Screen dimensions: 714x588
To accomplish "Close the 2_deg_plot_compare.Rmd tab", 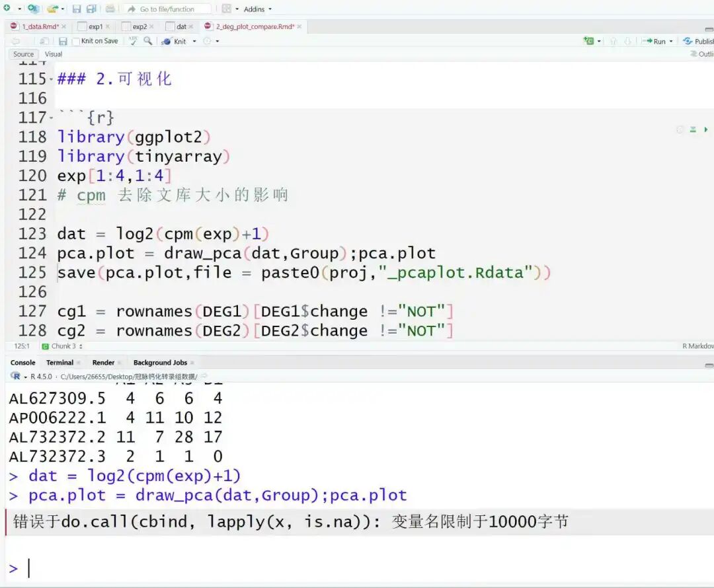I will pyautogui.click(x=299, y=26).
